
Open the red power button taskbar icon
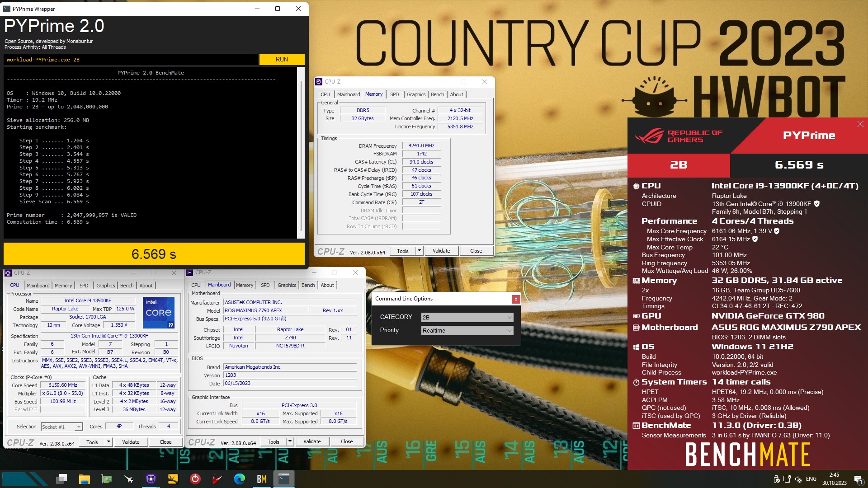[x=195, y=479]
